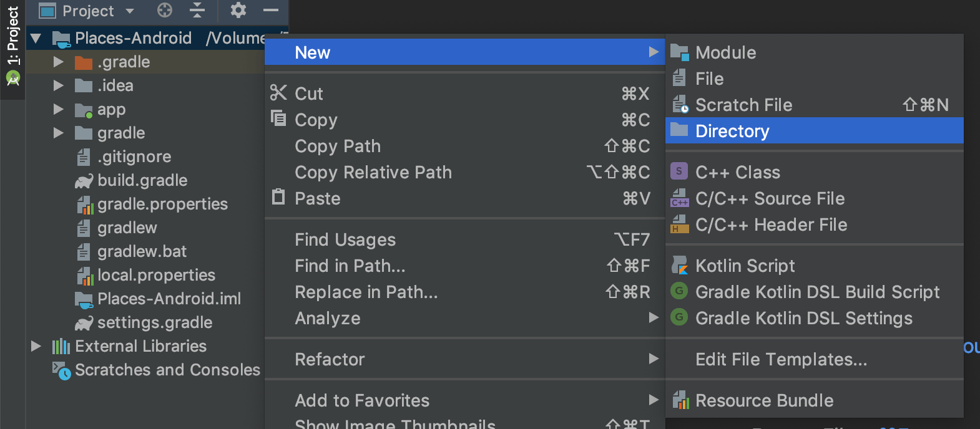
Task: Open the Project panel settings gear
Action: (x=237, y=11)
